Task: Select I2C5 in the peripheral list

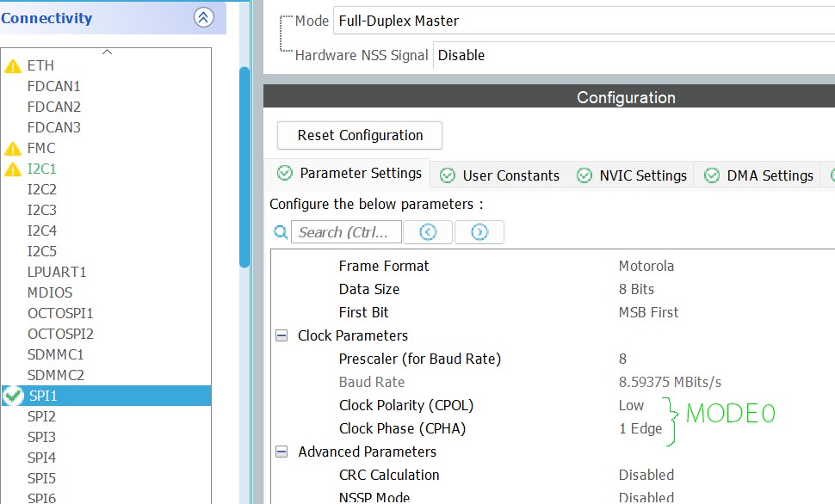Action: [x=41, y=251]
